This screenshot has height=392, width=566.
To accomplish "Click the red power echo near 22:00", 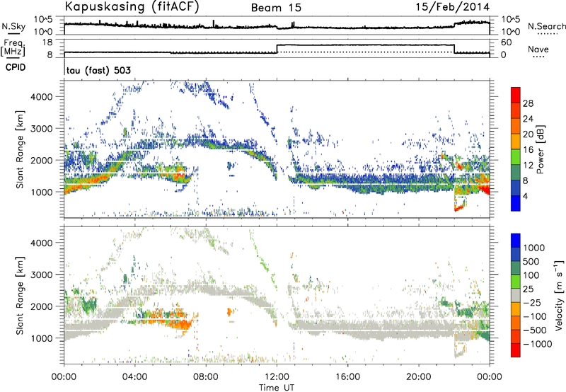I will point(459,207).
